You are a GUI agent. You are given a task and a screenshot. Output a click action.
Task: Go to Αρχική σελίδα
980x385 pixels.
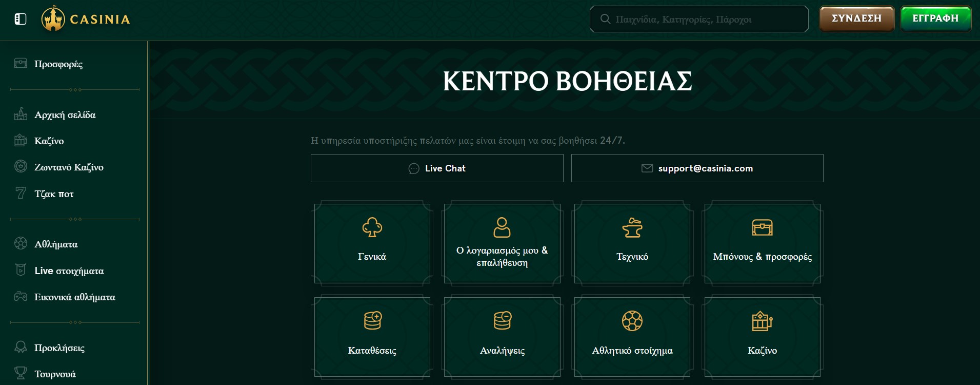coord(65,115)
